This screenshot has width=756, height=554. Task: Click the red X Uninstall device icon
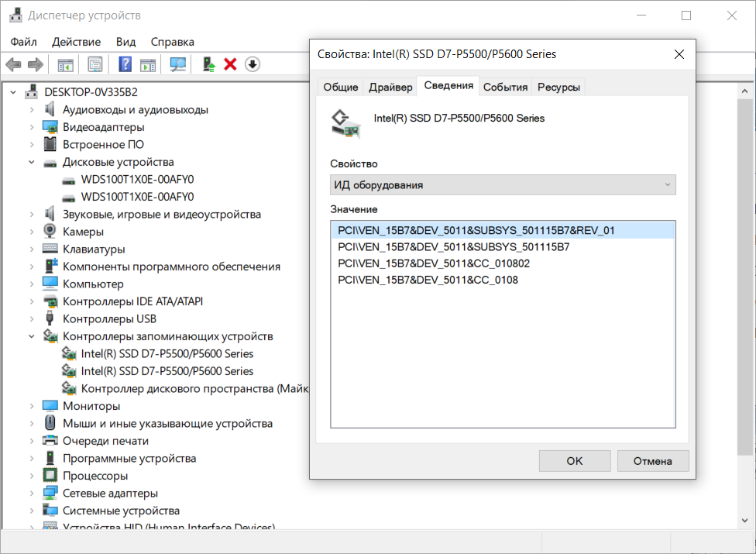[231, 64]
